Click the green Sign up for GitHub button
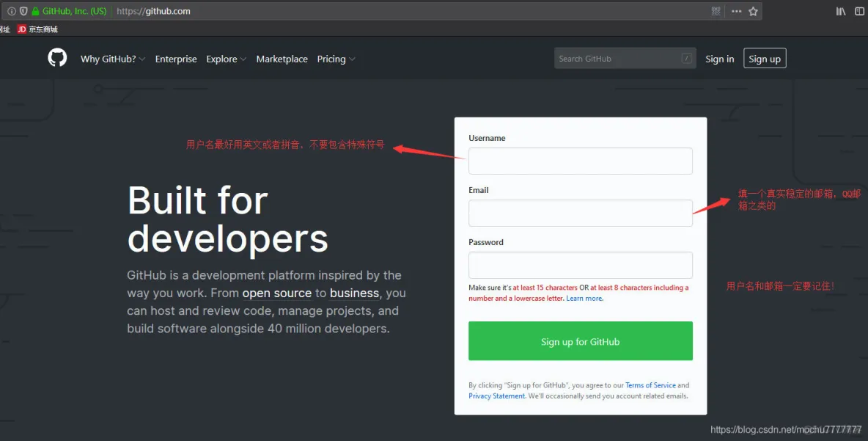This screenshot has height=441, width=868. (580, 341)
